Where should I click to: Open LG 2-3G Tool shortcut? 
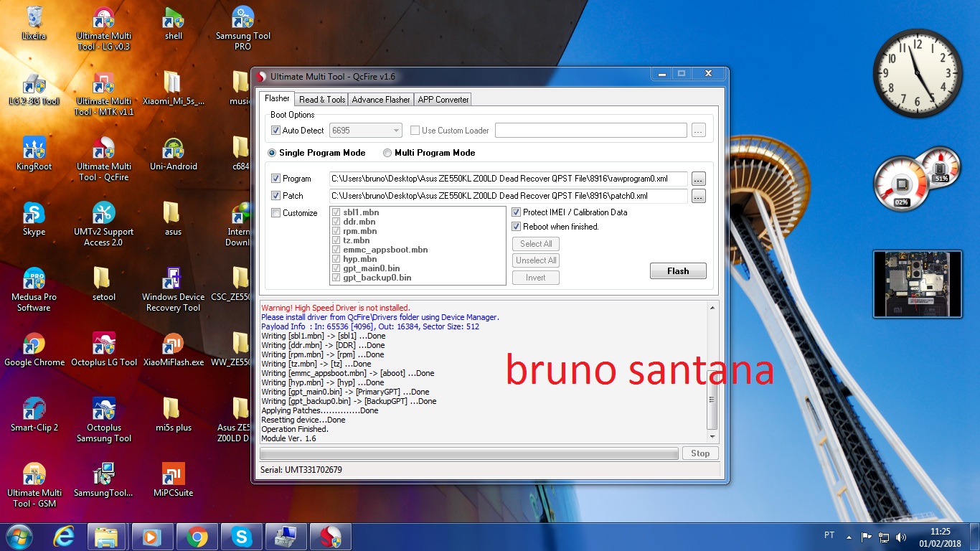click(34, 88)
